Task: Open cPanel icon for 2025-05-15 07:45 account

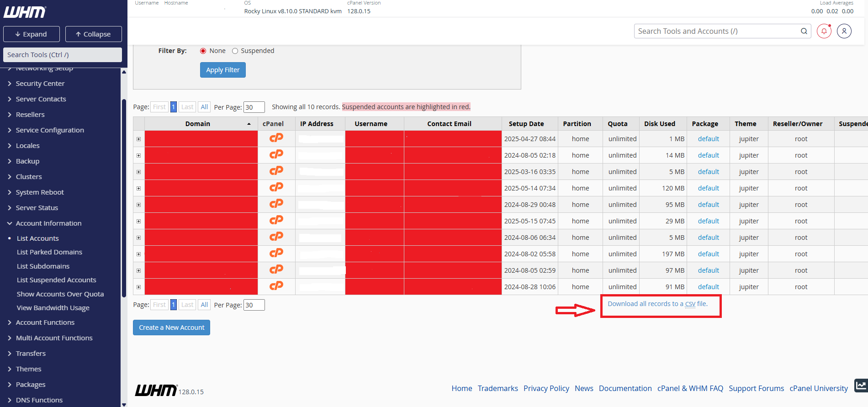Action: click(276, 220)
